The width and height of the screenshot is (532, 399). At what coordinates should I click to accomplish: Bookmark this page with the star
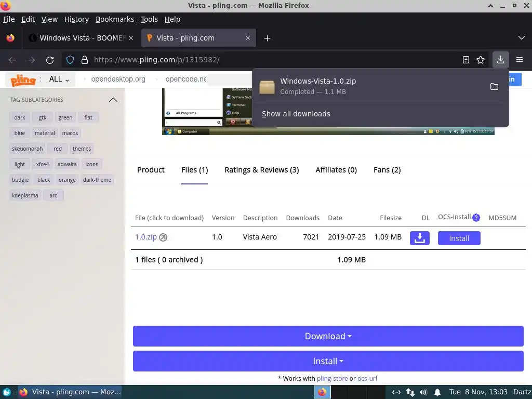(481, 60)
